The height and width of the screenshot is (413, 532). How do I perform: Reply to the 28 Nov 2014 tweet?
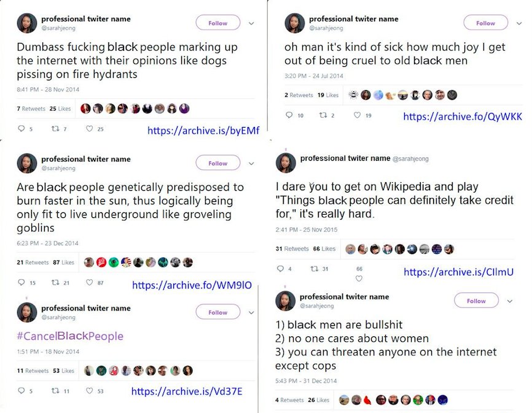click(22, 129)
